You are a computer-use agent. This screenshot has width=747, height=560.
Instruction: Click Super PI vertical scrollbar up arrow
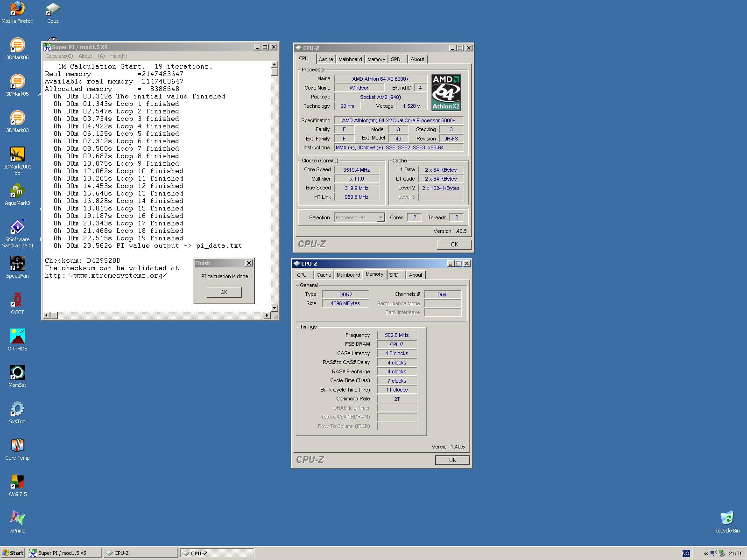tap(275, 65)
